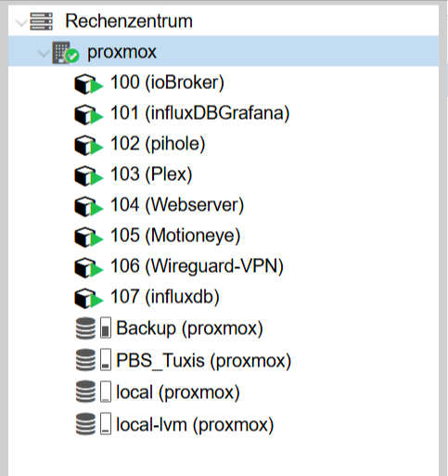Click the container icon for 101 influxDBGrafana

click(x=89, y=114)
